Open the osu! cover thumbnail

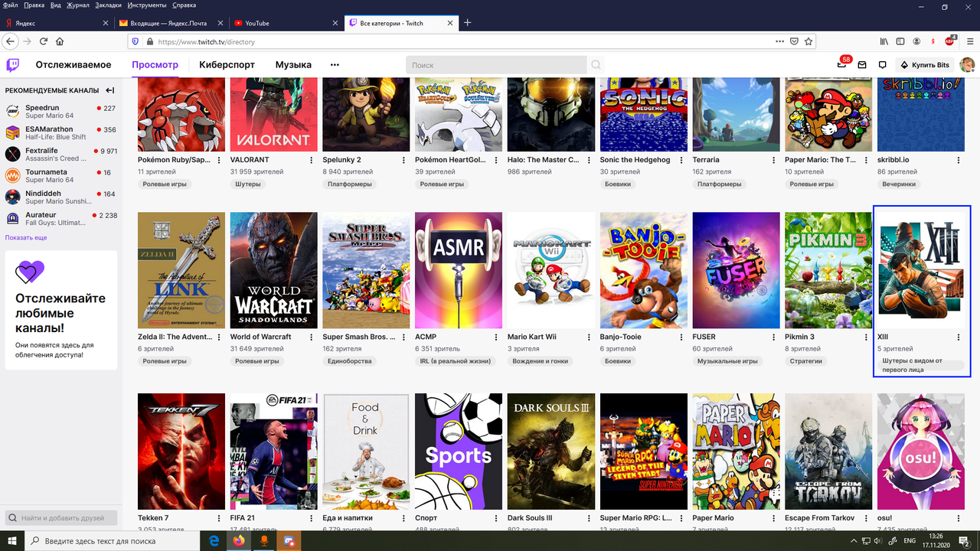point(921,452)
